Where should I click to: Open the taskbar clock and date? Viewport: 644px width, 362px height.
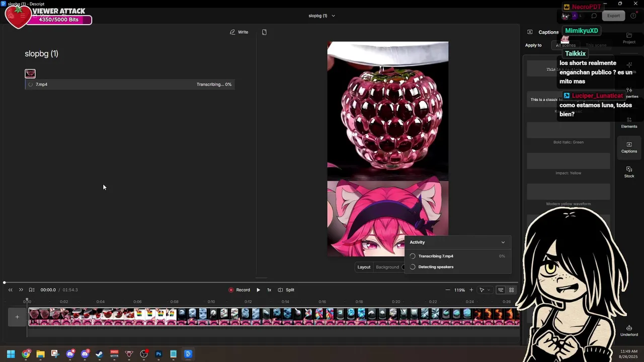628,354
